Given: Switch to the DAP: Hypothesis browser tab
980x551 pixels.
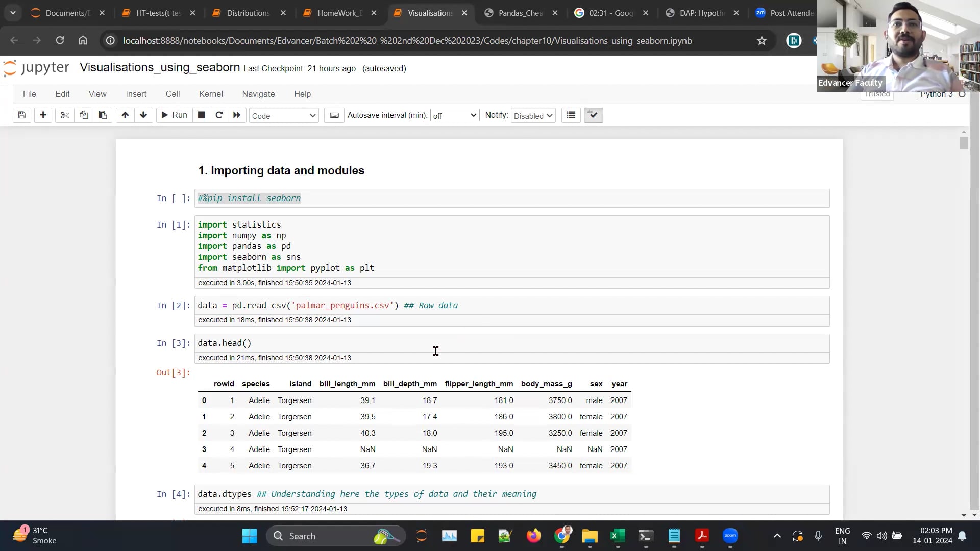Looking at the screenshot, I should point(701,13).
